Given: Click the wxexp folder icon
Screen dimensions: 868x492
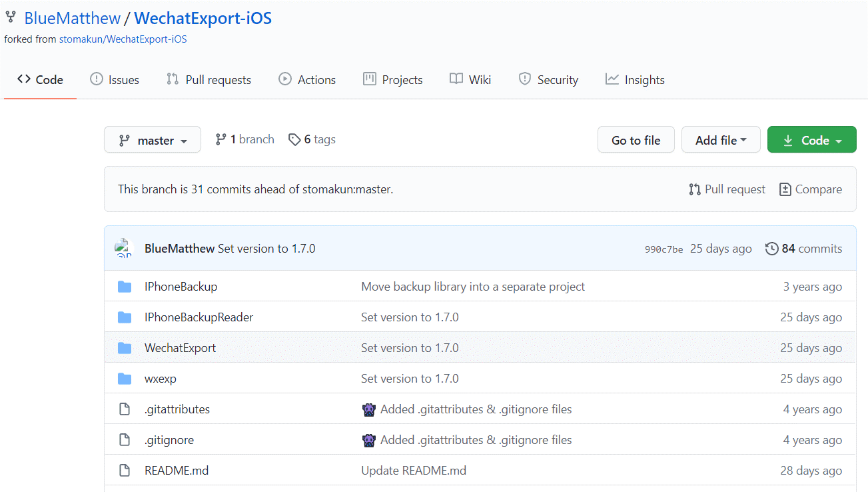Looking at the screenshot, I should pyautogui.click(x=125, y=379).
